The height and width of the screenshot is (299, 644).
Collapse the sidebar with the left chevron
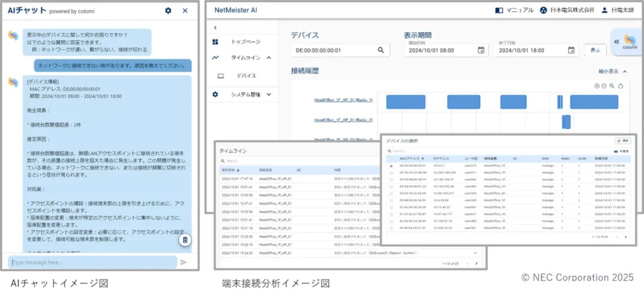(215, 27)
